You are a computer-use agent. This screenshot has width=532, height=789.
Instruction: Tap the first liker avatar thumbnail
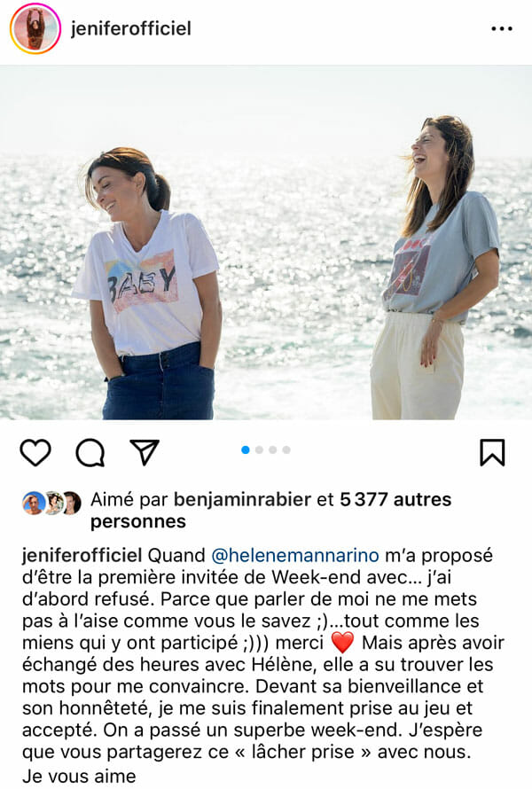click(33, 503)
